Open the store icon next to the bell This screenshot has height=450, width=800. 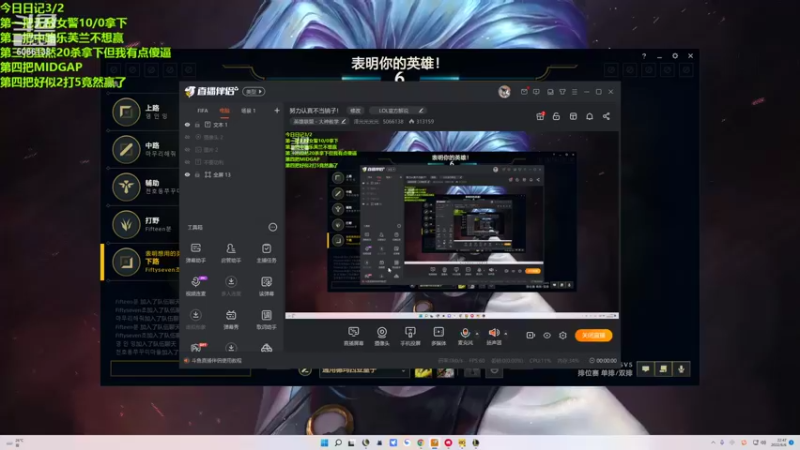pos(573,116)
